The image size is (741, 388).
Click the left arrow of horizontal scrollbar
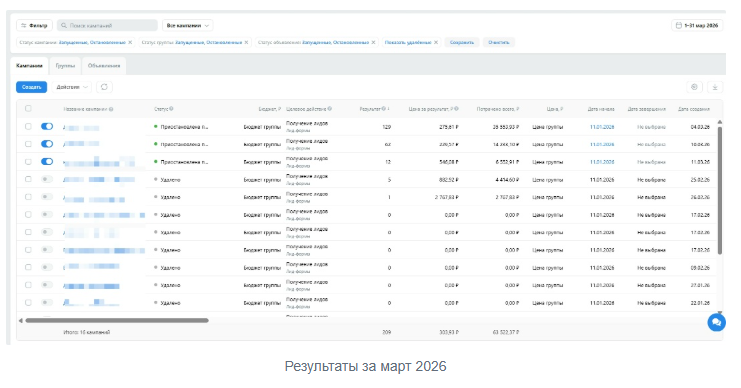pyautogui.click(x=20, y=320)
